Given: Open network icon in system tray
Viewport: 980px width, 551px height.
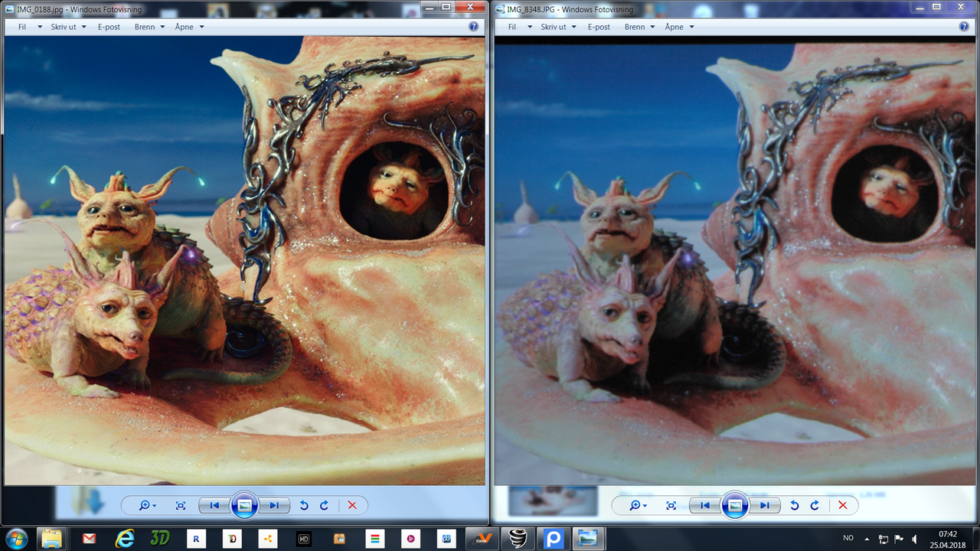Looking at the screenshot, I should point(884,539).
